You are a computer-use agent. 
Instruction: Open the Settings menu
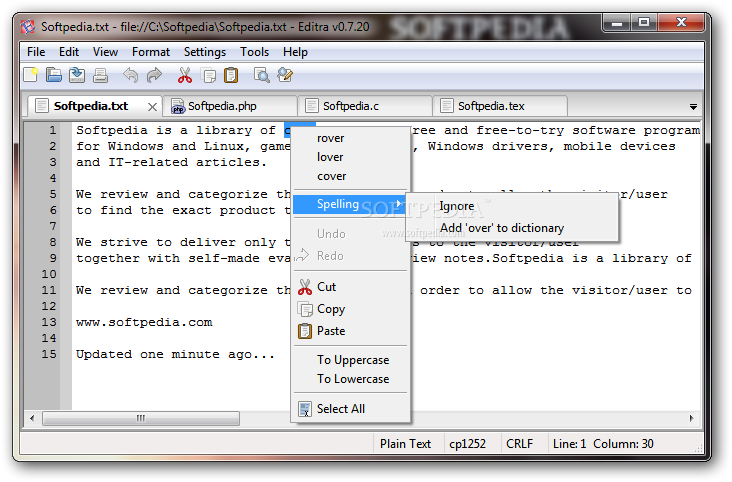204,52
